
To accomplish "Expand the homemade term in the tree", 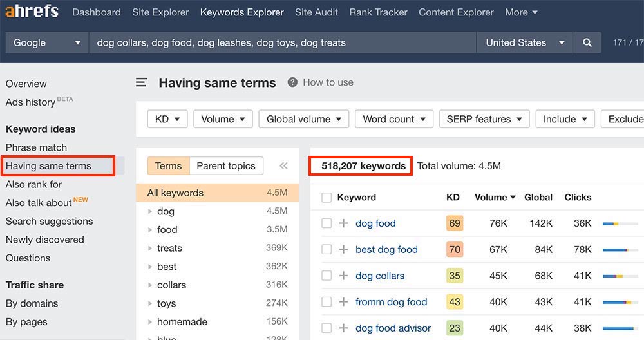I will [x=150, y=322].
